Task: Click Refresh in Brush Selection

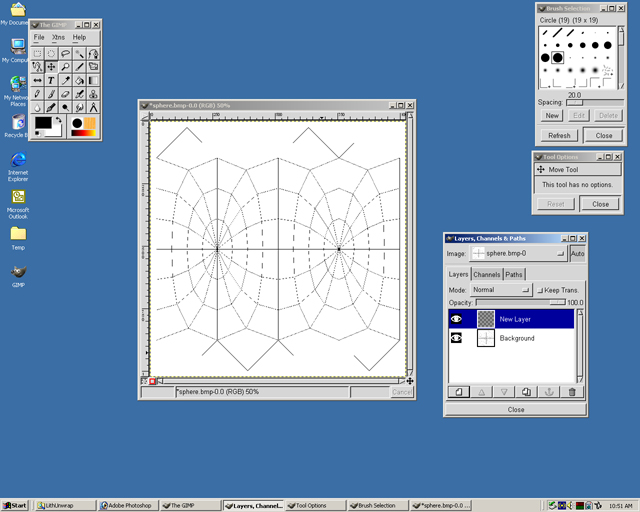Action: (x=559, y=136)
